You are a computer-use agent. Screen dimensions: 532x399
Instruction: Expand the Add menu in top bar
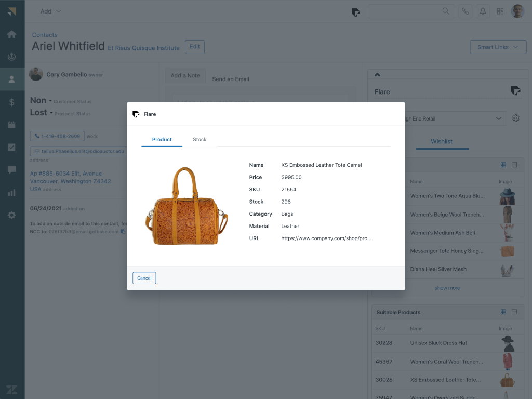tap(50, 11)
